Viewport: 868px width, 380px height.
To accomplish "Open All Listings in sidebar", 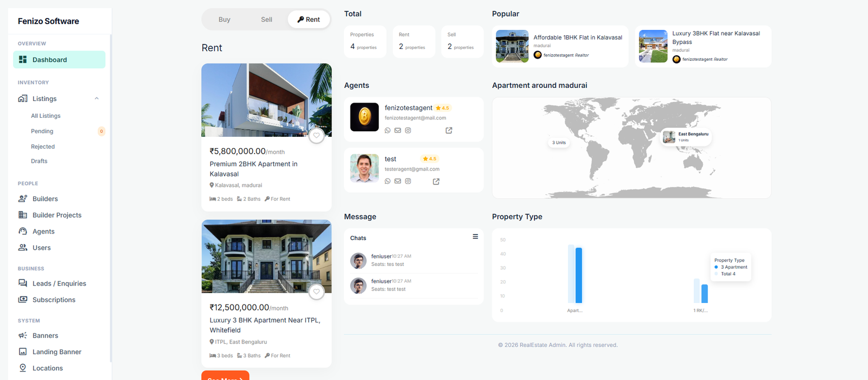I will (46, 116).
